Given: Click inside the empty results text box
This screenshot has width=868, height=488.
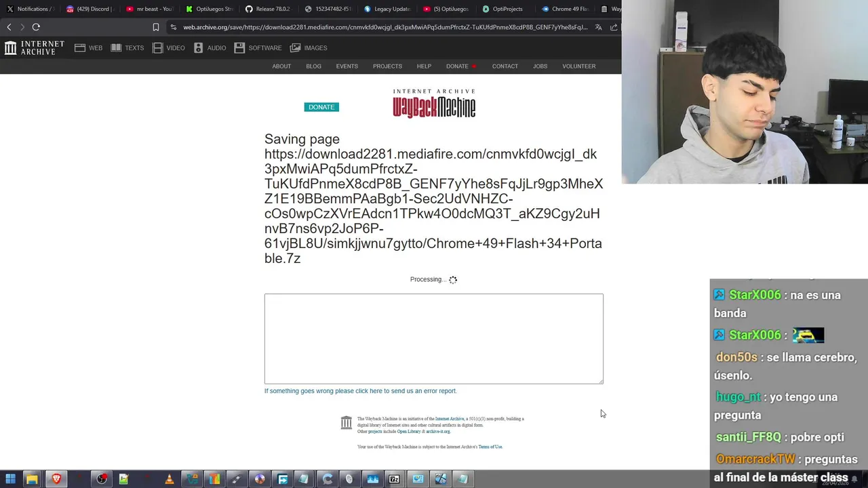Looking at the screenshot, I should pyautogui.click(x=434, y=339).
